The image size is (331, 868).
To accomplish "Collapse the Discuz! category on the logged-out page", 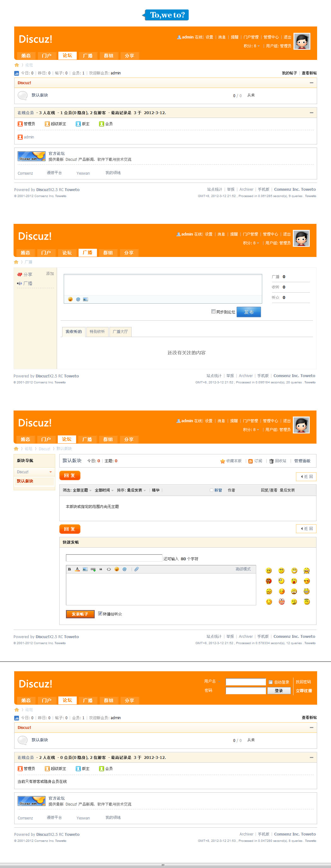I will (x=311, y=727).
